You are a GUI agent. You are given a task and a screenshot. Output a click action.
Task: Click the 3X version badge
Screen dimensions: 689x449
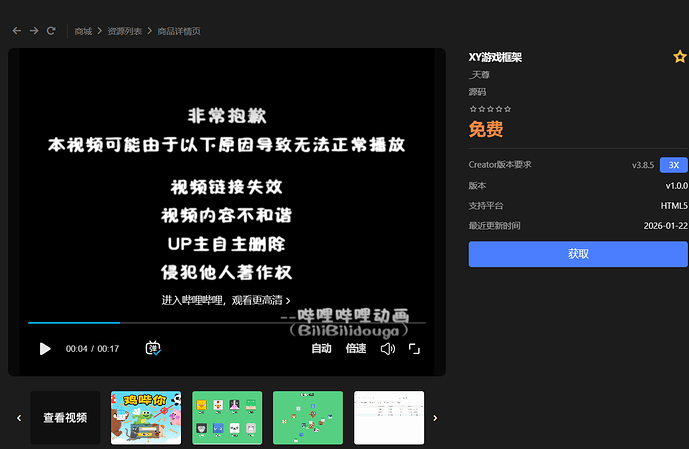pos(674,165)
